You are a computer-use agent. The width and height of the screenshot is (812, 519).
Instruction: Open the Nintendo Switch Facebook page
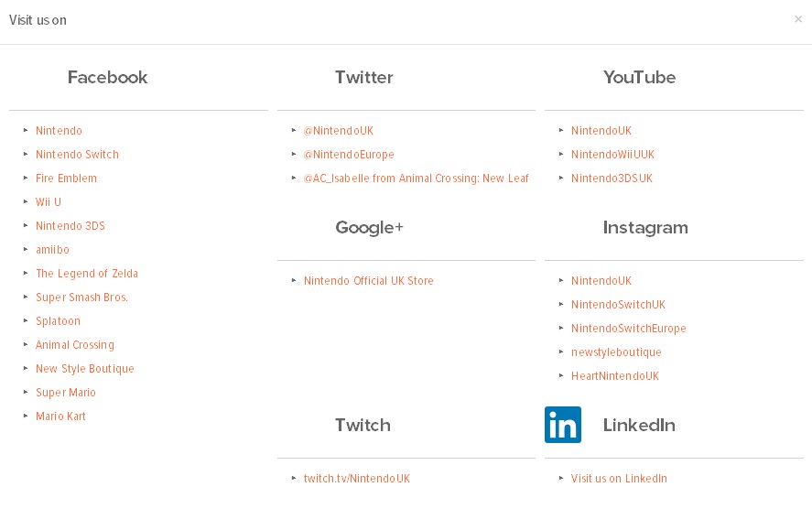click(x=77, y=155)
